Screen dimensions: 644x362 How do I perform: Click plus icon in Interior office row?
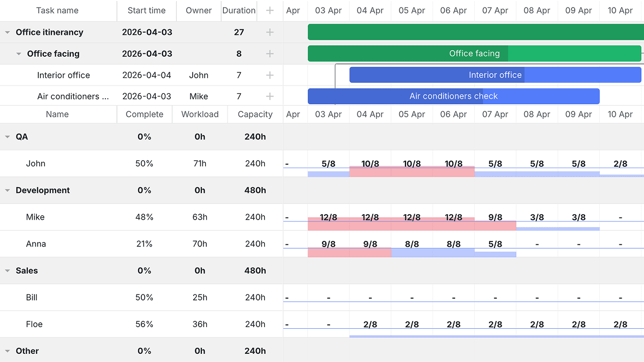click(x=270, y=75)
